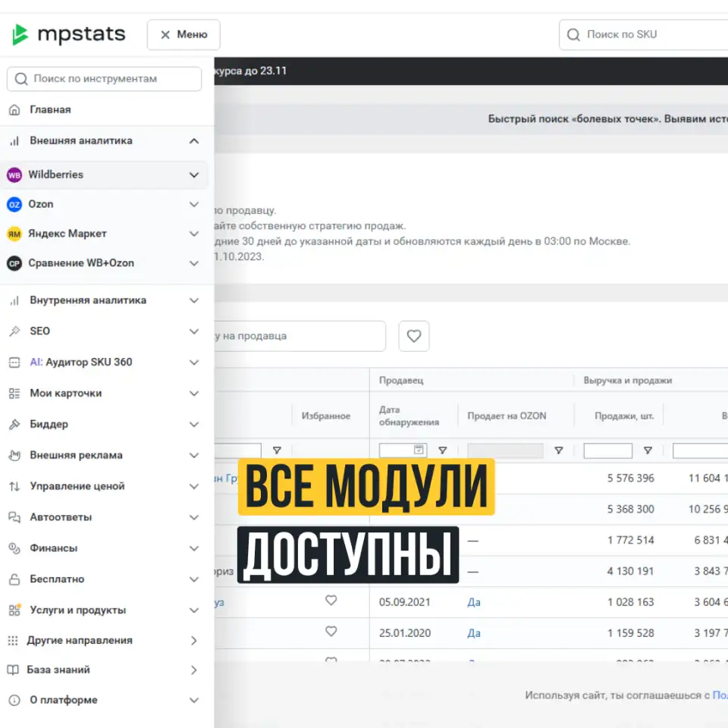Expand the О платформе chevron
Screen dimensions: 728x728
[x=194, y=700]
